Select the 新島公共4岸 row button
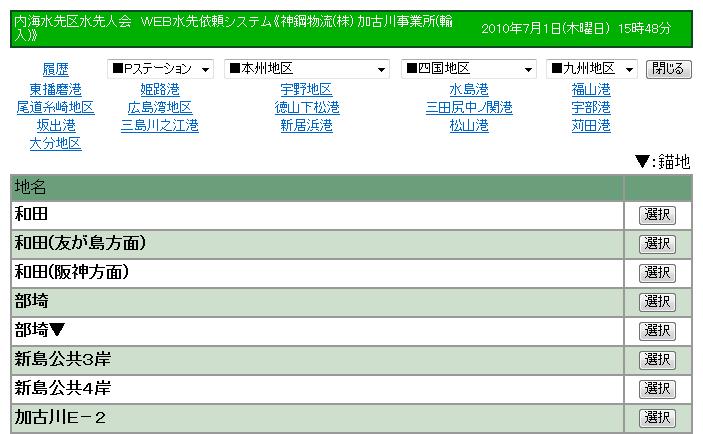This screenshot has height=434, width=703. pos(657,389)
